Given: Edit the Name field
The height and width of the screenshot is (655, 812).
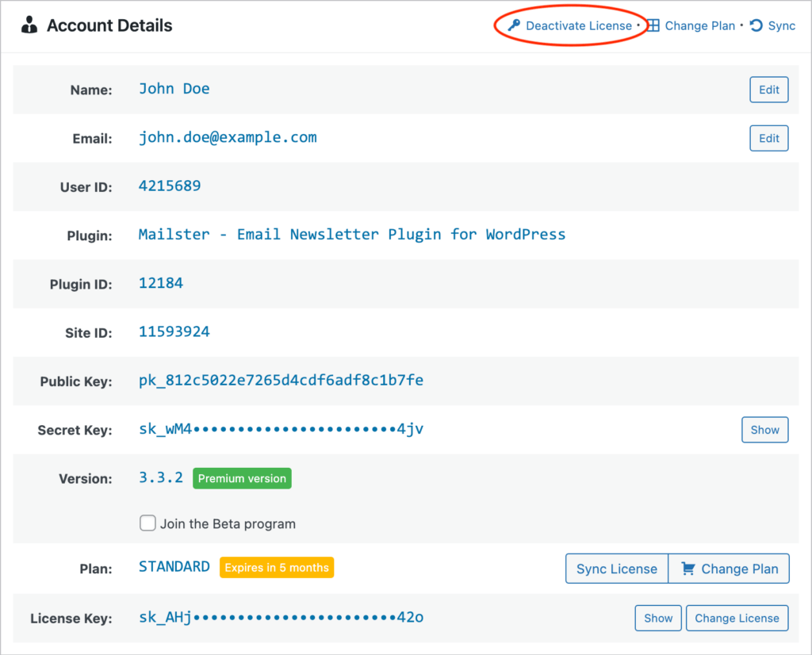Looking at the screenshot, I should 768,90.
